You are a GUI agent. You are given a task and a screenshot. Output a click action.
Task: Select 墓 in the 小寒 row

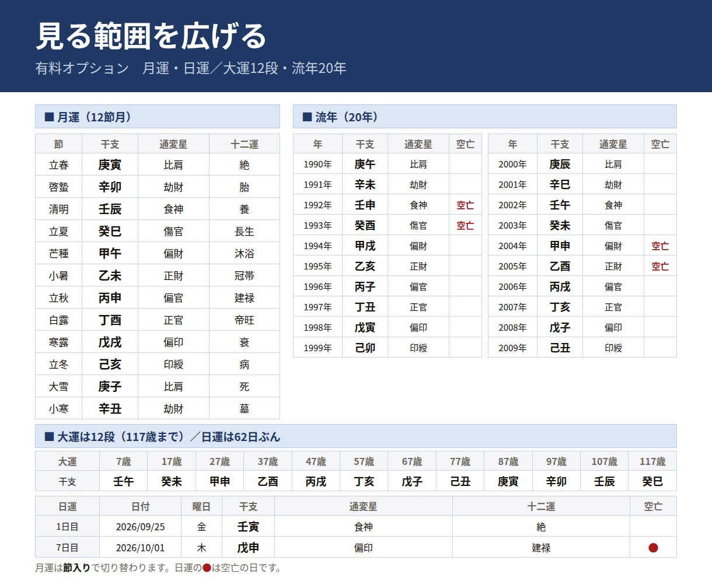tap(245, 409)
